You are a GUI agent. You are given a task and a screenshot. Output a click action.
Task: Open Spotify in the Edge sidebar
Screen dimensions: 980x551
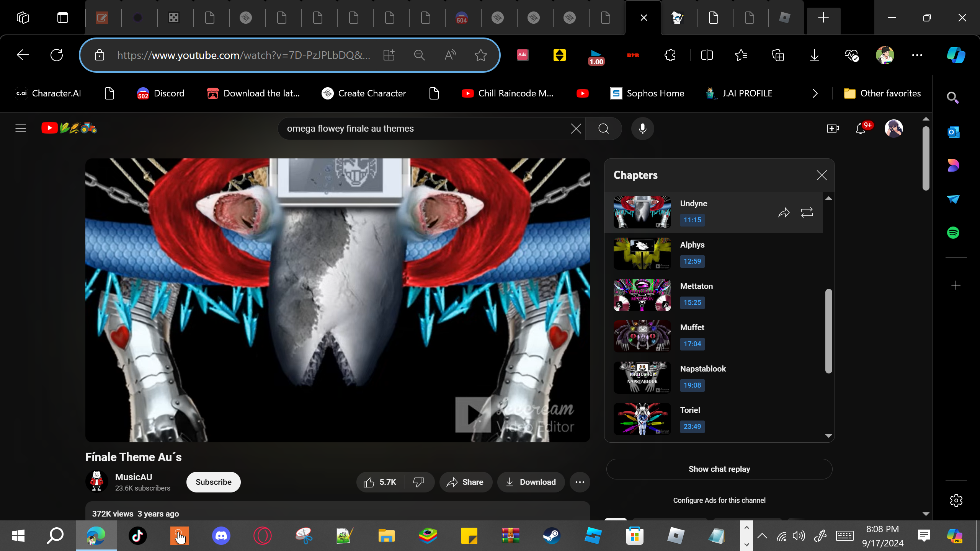tap(953, 233)
